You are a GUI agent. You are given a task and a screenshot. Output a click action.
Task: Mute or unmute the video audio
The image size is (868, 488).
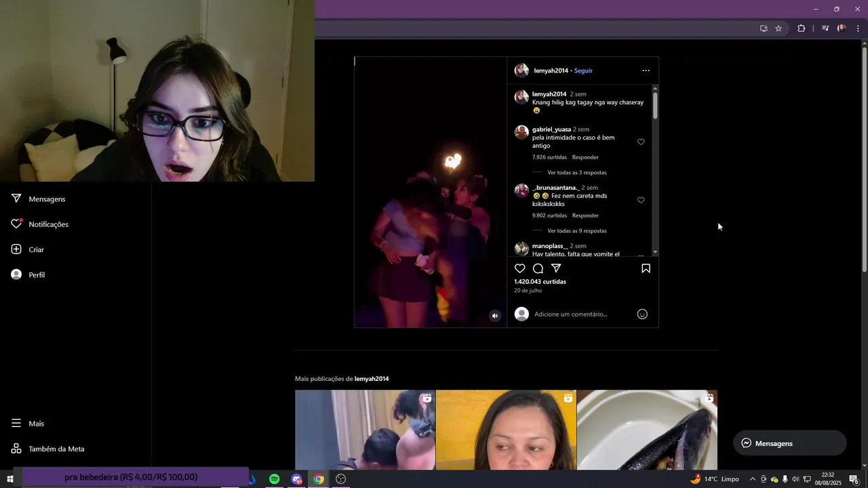(495, 316)
